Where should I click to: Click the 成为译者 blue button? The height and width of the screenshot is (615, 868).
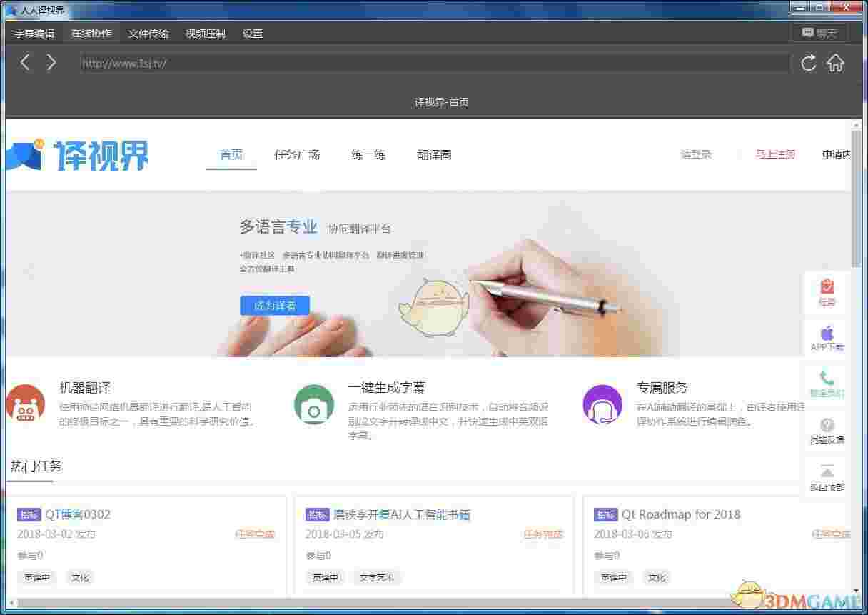point(274,305)
